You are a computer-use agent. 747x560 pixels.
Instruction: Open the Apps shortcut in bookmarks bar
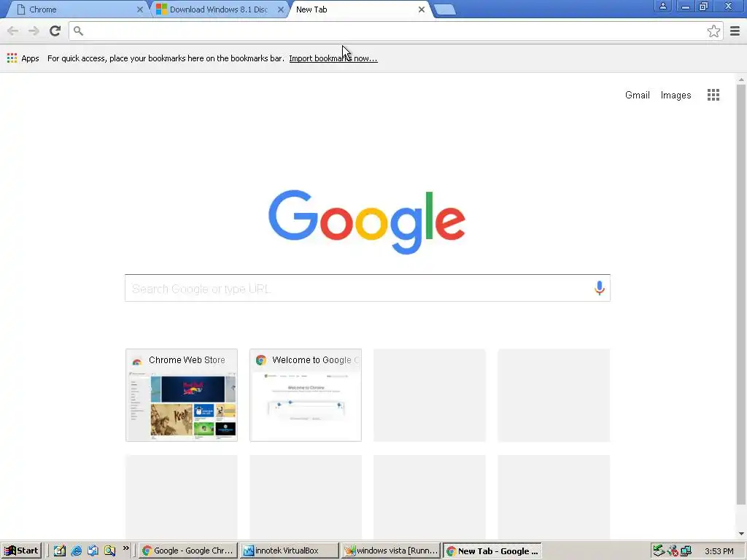coord(23,58)
